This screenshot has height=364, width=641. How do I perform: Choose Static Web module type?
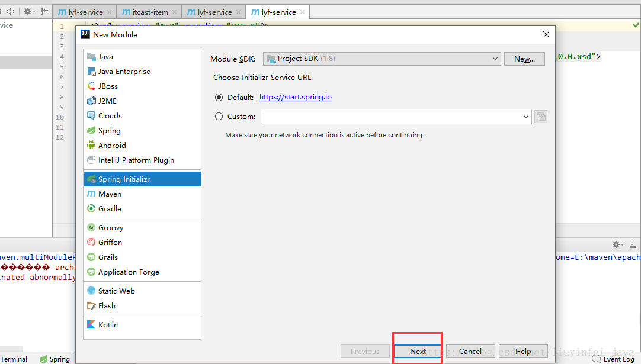pyautogui.click(x=142, y=291)
